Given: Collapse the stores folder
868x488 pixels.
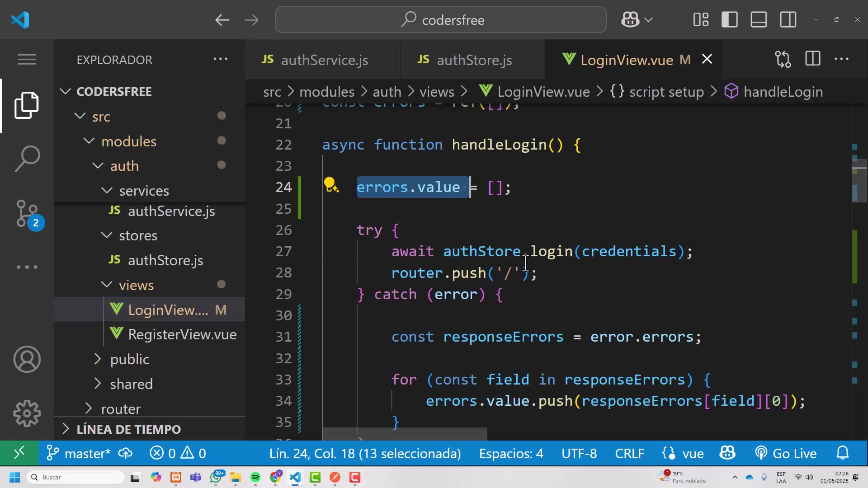Looking at the screenshot, I should pyautogui.click(x=107, y=235).
